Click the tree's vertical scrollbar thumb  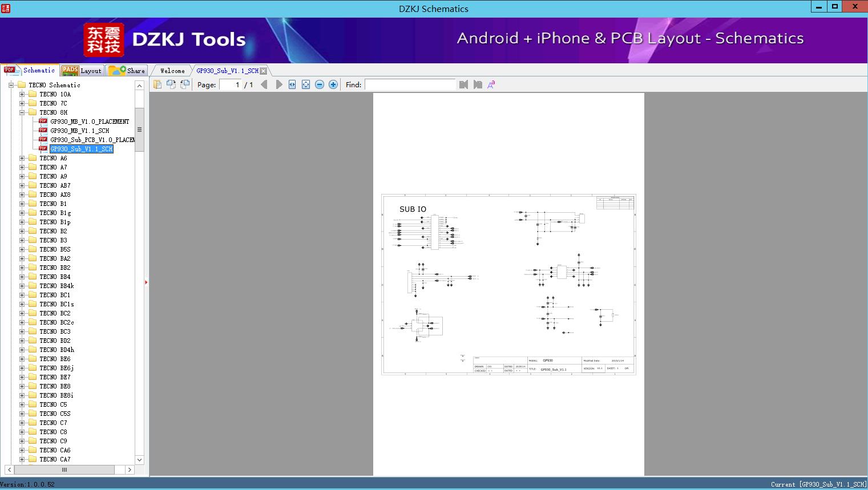click(139, 129)
